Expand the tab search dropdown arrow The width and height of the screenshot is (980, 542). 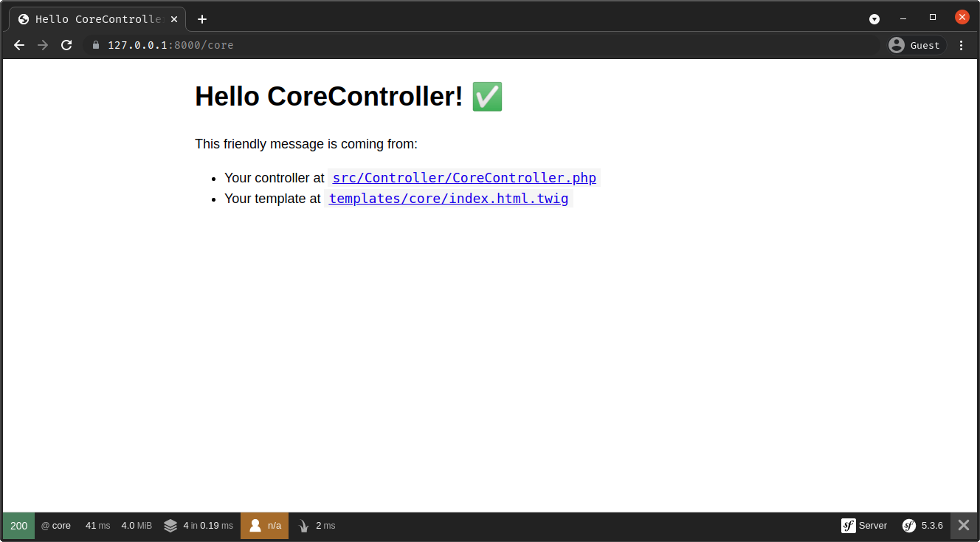(874, 18)
